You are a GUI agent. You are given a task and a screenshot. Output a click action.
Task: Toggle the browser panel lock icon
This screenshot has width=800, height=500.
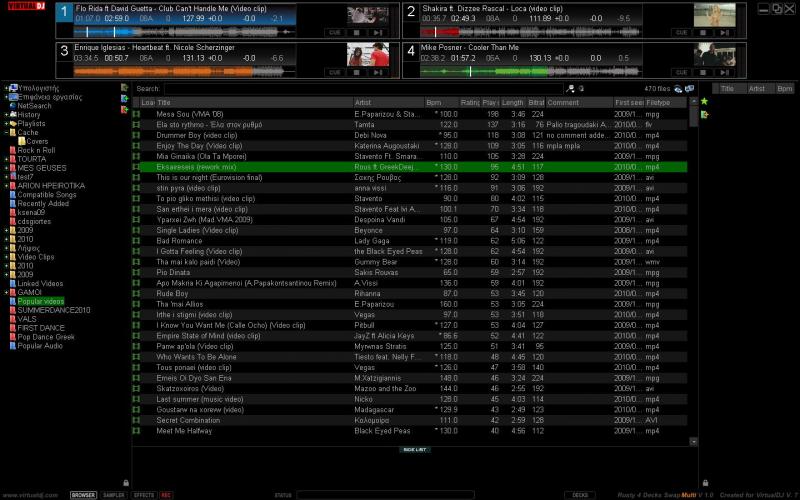click(126, 483)
